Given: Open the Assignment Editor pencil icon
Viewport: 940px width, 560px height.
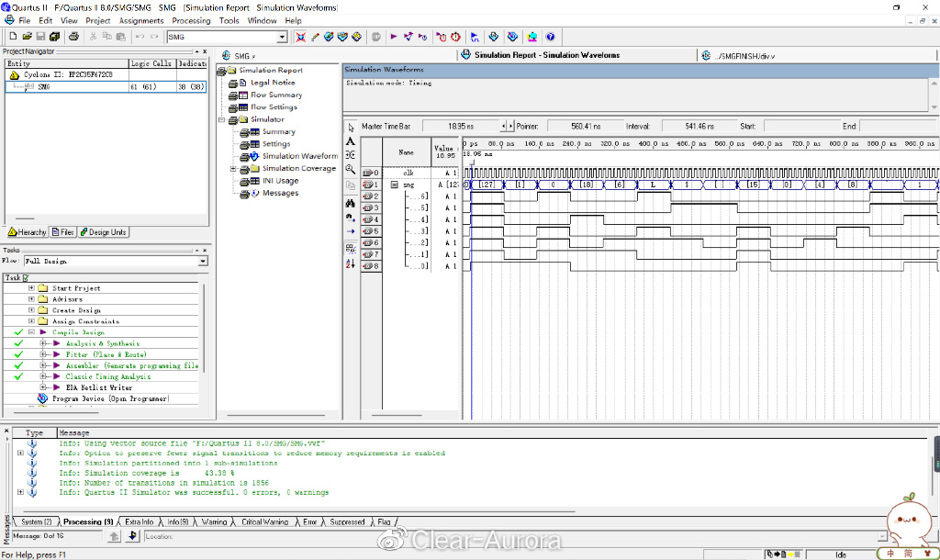Looking at the screenshot, I should (x=316, y=37).
